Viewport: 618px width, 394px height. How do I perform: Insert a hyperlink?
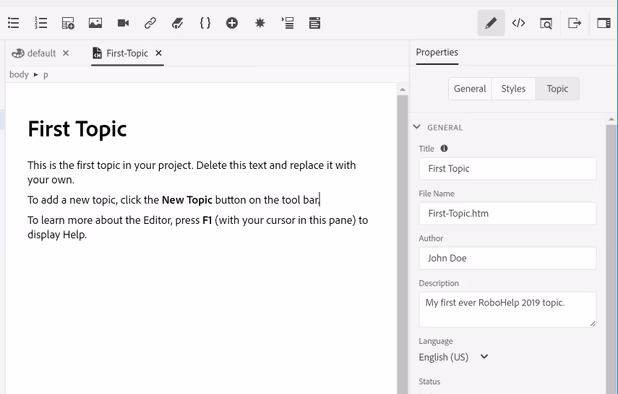(150, 23)
